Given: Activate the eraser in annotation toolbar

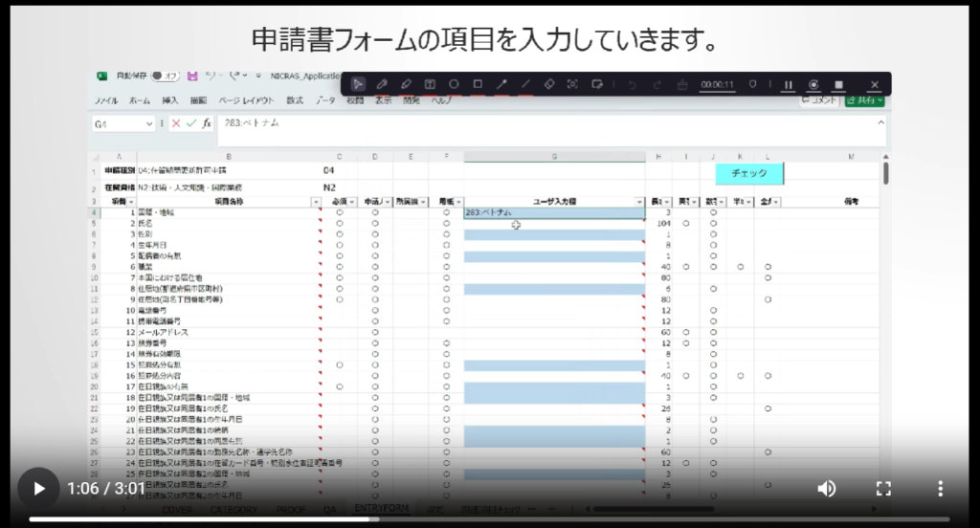Looking at the screenshot, I should pyautogui.click(x=549, y=84).
